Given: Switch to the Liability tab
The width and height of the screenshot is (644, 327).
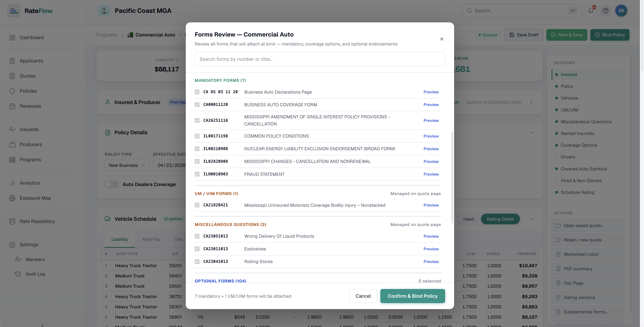Looking at the screenshot, I should (x=120, y=239).
